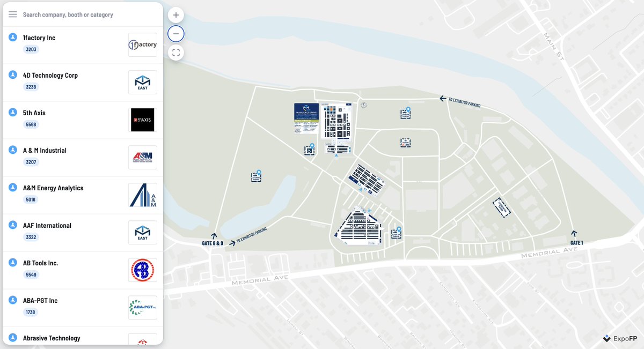Open the hamburger menu

point(13,14)
